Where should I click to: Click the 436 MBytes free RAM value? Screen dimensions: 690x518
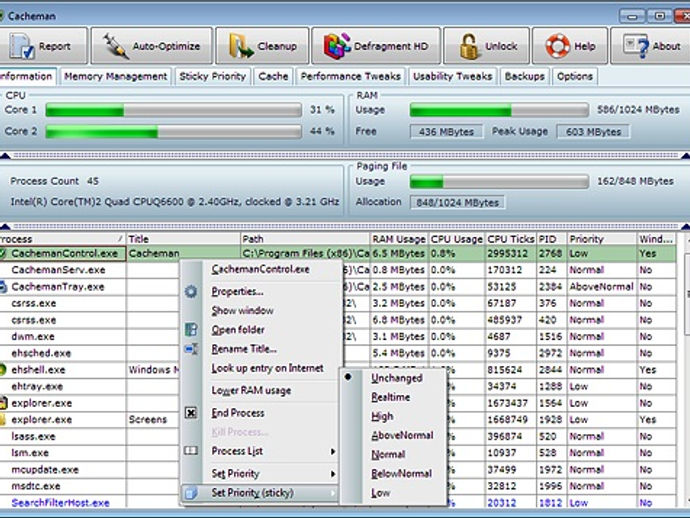click(x=446, y=132)
